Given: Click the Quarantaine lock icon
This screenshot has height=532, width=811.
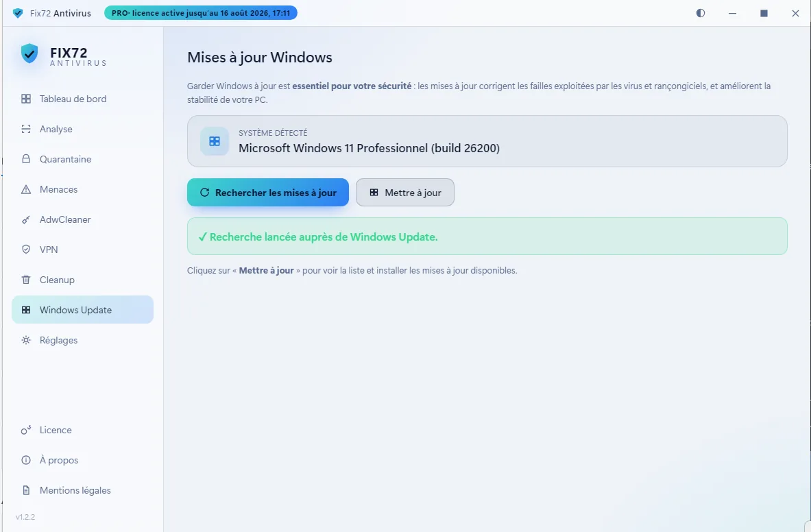Looking at the screenshot, I should click(26, 159).
